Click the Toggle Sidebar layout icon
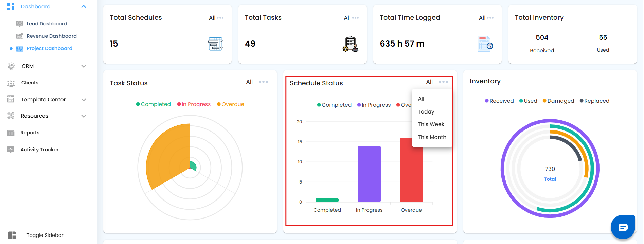The width and height of the screenshot is (644, 244). pos(12,235)
